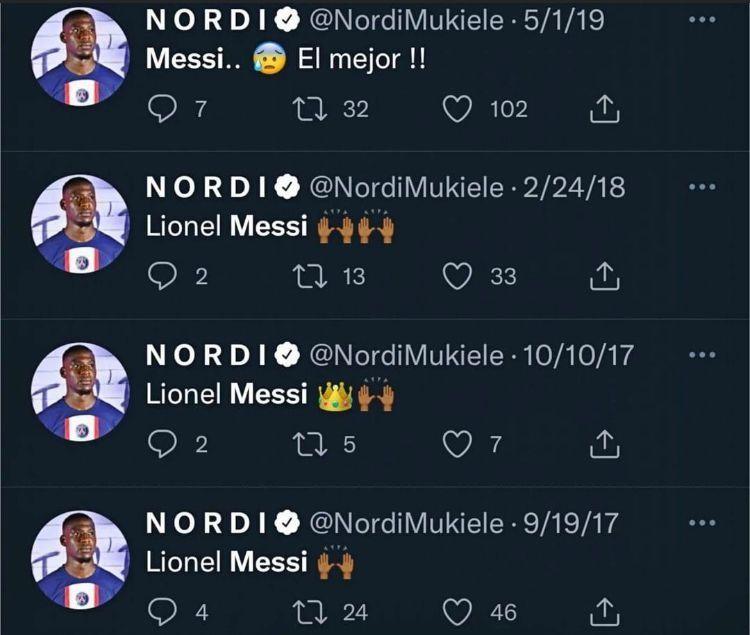Viewport: 750px width, 635px height.
Task: Reply to the 9/19/17 tweet
Action: click(162, 611)
